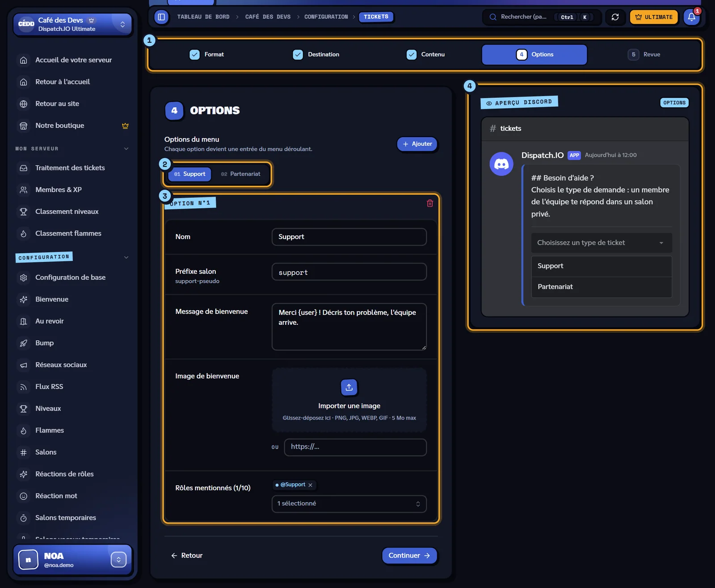The height and width of the screenshot is (588, 715).
Task: Click the upload image icon
Action: pyautogui.click(x=349, y=387)
